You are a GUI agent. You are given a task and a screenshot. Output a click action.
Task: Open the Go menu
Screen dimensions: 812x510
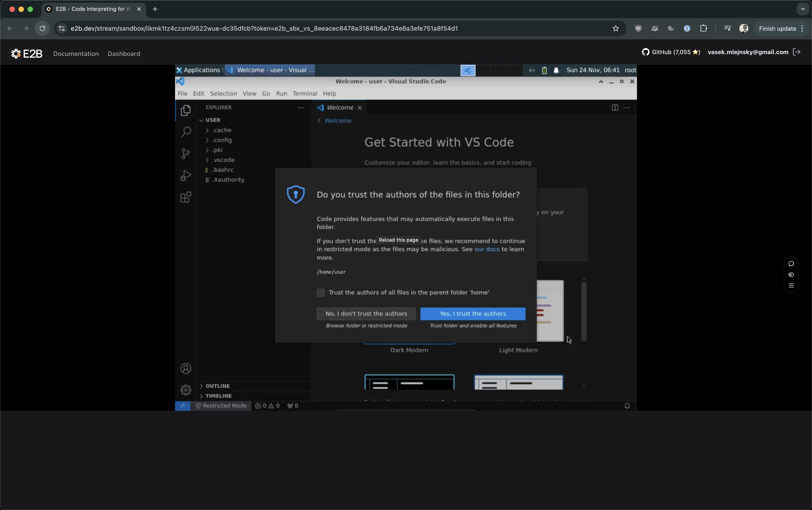pos(266,93)
